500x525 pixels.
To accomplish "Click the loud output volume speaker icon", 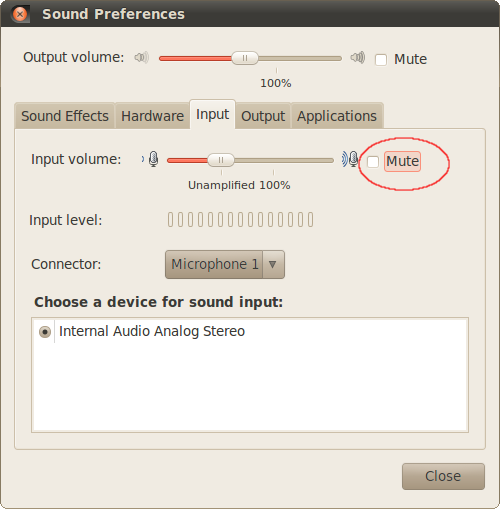I will tap(358, 58).
